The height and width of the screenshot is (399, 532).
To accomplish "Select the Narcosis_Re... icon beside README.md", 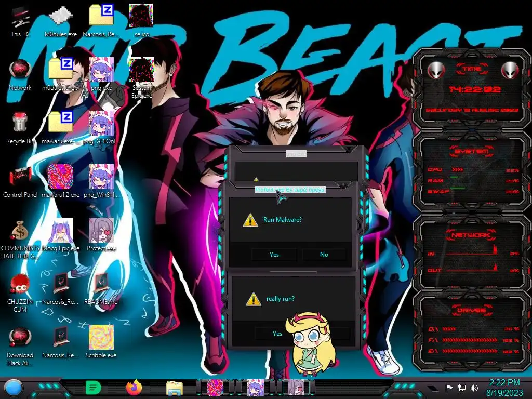I will pos(60,289).
